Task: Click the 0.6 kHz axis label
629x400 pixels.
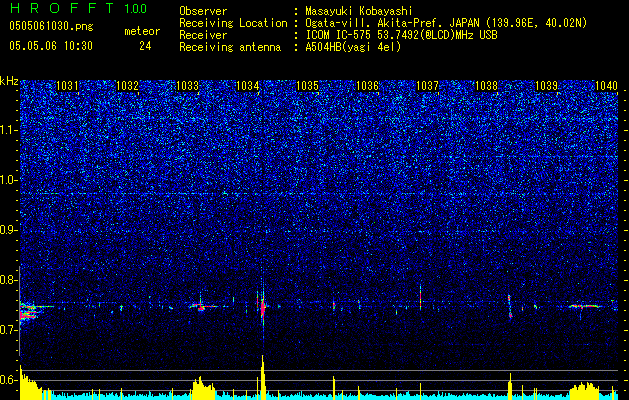Action: point(8,380)
